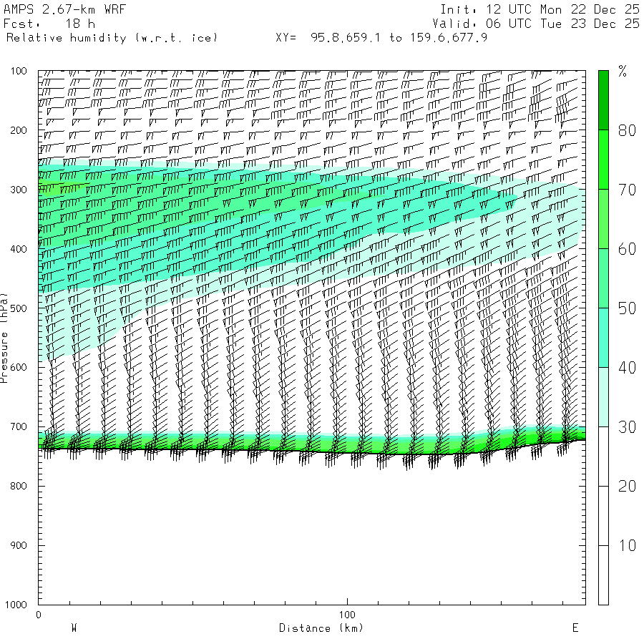
Task: Click the 70% label on the color scale
Action: click(x=627, y=190)
